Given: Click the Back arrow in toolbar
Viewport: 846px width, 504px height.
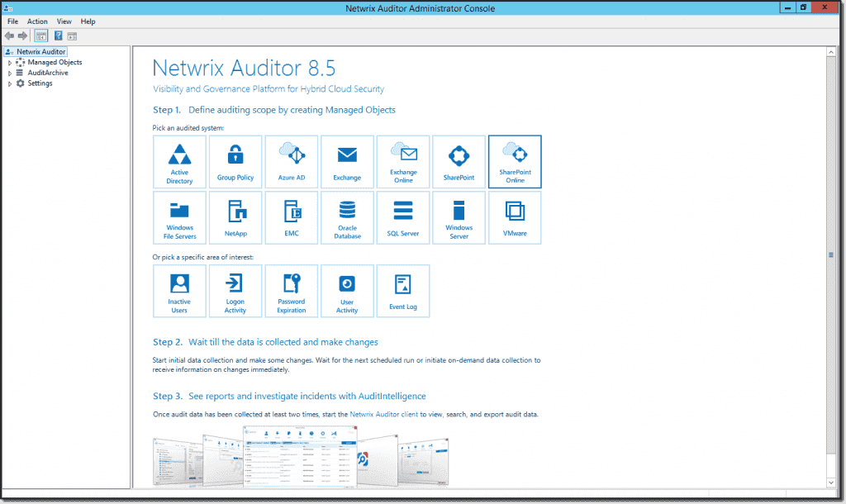Looking at the screenshot, I should (9, 36).
